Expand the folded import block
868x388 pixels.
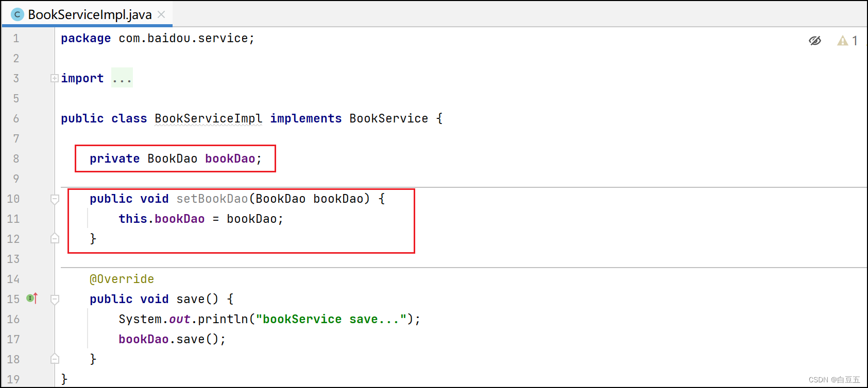(x=55, y=78)
